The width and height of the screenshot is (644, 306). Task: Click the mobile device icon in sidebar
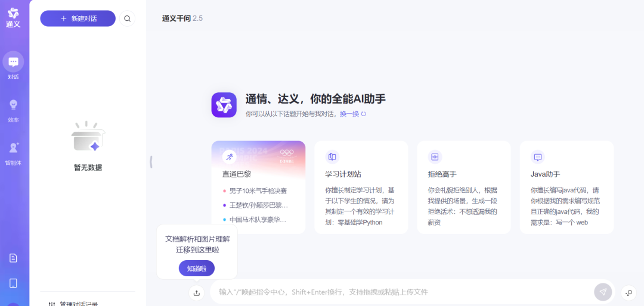point(13,283)
